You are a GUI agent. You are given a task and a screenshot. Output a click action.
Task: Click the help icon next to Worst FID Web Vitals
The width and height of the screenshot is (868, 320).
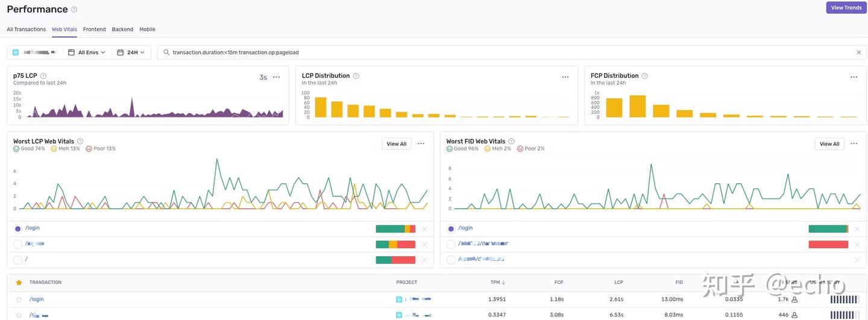pyautogui.click(x=511, y=142)
